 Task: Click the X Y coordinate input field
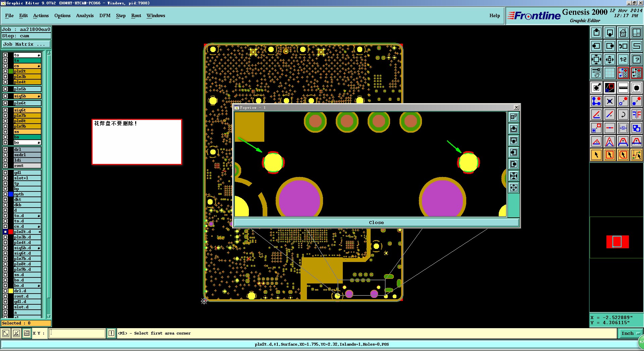[77, 333]
